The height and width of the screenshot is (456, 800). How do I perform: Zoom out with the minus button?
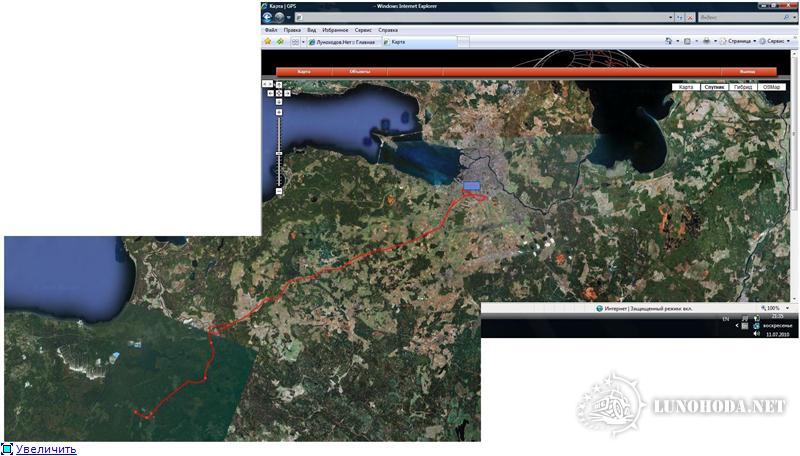(x=279, y=191)
